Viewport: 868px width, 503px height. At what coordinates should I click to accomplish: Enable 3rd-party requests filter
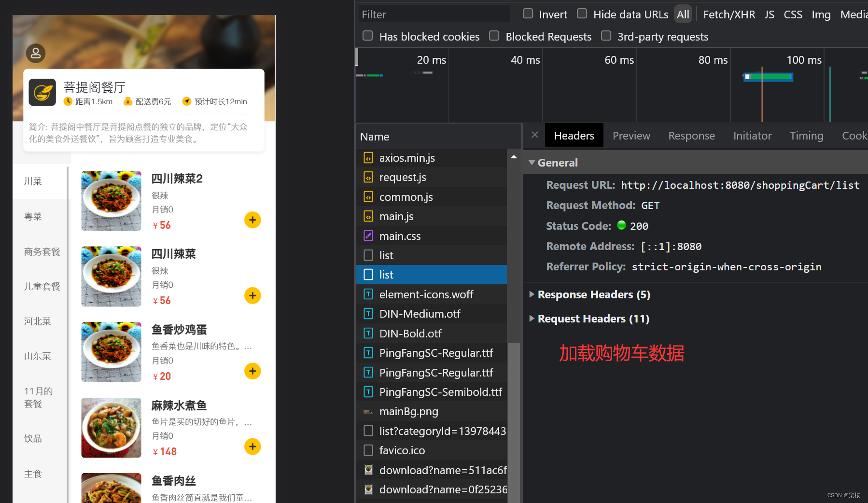point(606,36)
